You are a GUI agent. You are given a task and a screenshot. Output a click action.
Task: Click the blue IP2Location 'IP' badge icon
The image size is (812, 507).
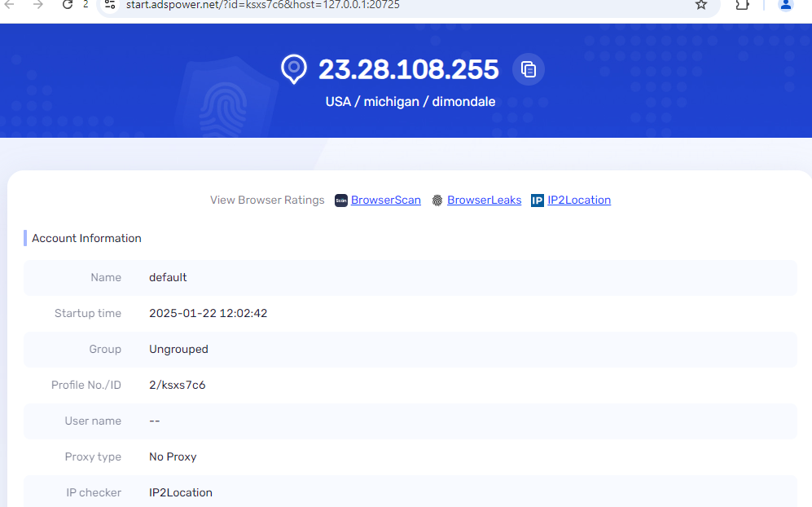pyautogui.click(x=537, y=200)
